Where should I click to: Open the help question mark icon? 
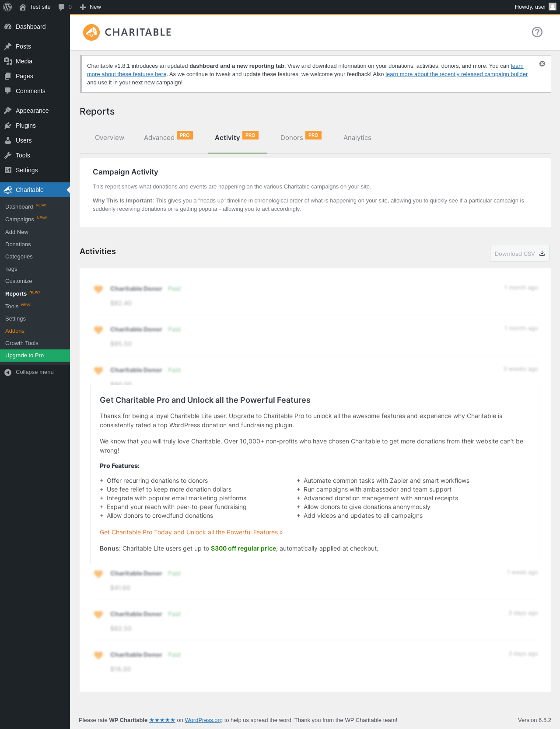coord(537,32)
